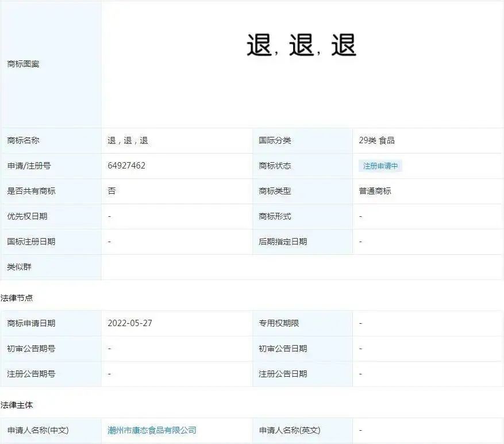Click the trademark name value 退,退,退
The image size is (504, 444).
(128, 140)
